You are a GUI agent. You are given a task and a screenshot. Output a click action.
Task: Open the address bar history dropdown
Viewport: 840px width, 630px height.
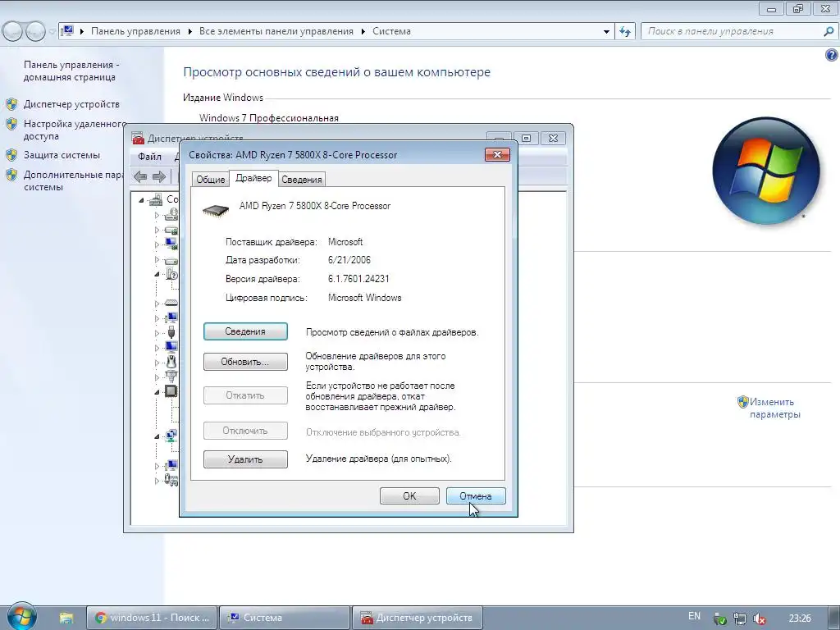click(x=606, y=31)
